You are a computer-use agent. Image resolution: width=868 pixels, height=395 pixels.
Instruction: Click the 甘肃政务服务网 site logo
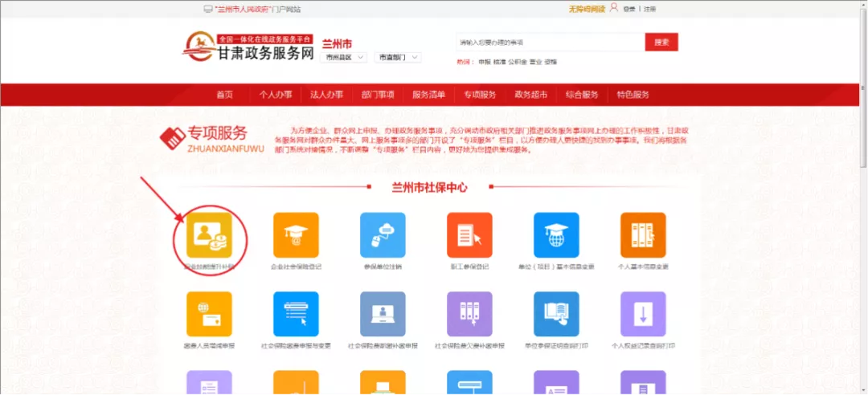point(248,47)
